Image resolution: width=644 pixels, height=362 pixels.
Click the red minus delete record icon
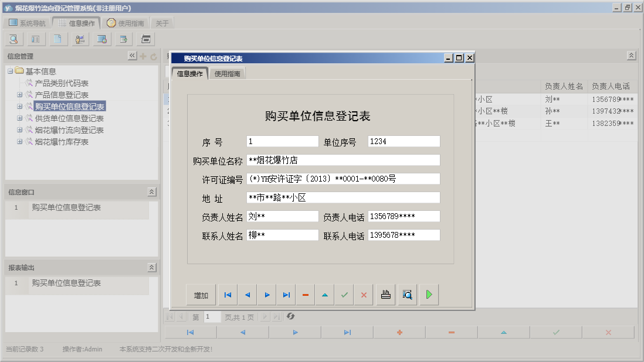point(306,295)
